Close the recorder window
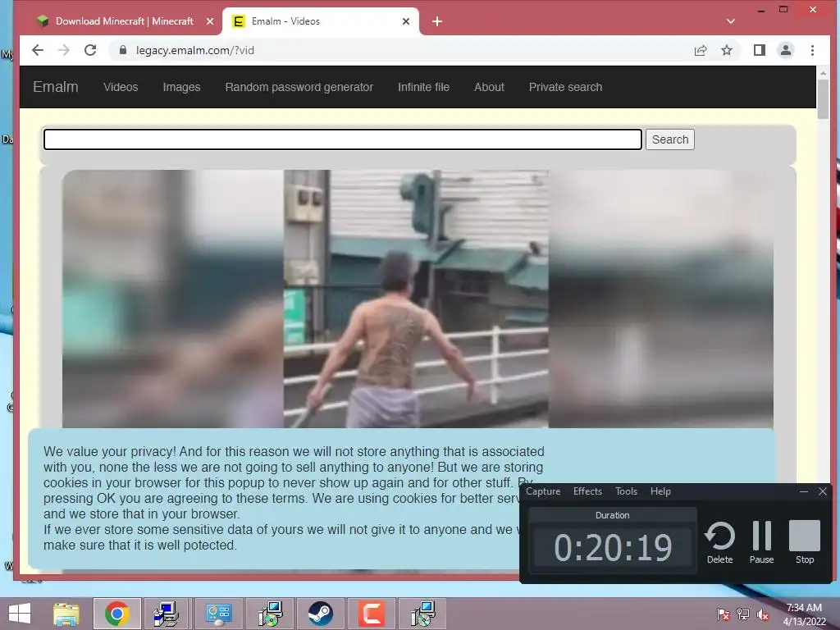This screenshot has height=630, width=840. [822, 491]
